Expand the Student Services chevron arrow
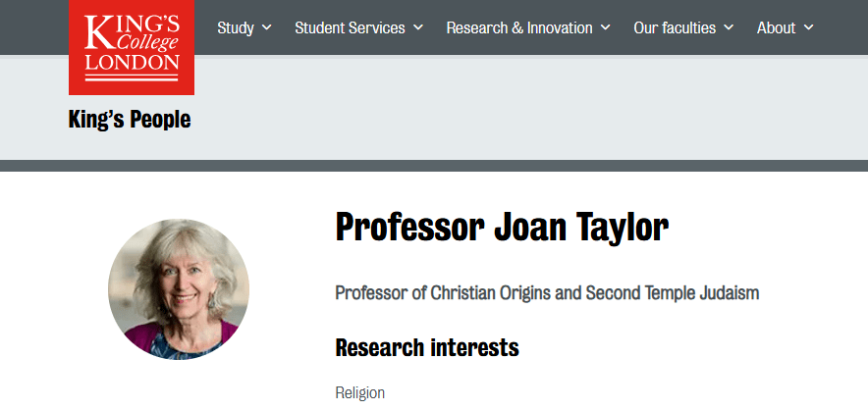The height and width of the screenshot is (411, 868). point(418,27)
